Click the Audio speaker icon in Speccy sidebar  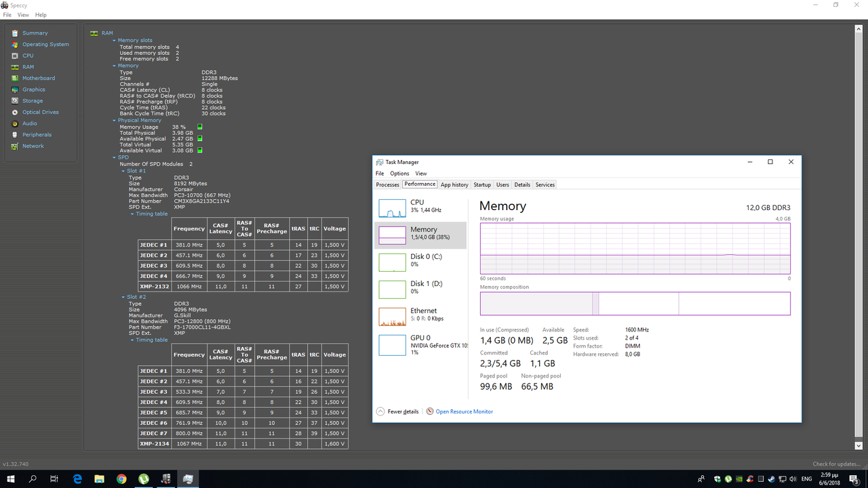click(x=15, y=123)
